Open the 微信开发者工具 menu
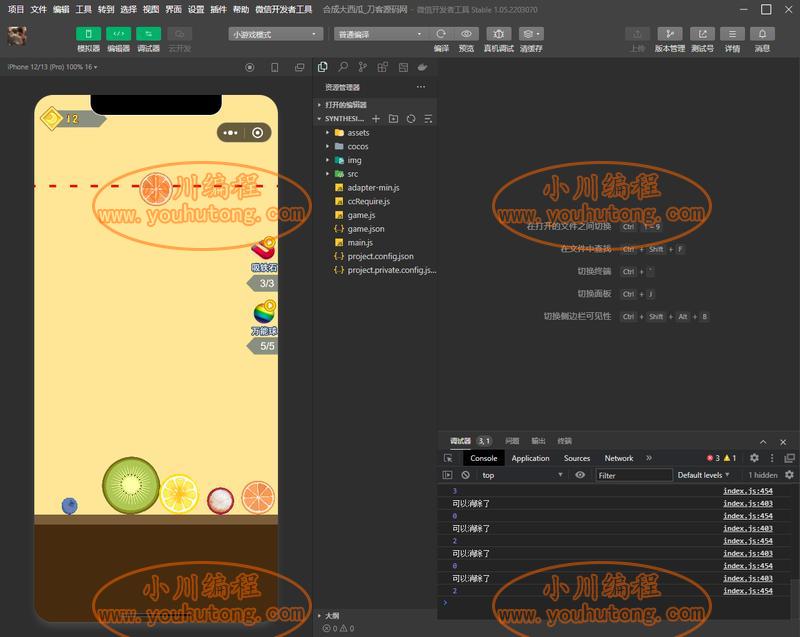The width and height of the screenshot is (800, 637). pos(284,9)
